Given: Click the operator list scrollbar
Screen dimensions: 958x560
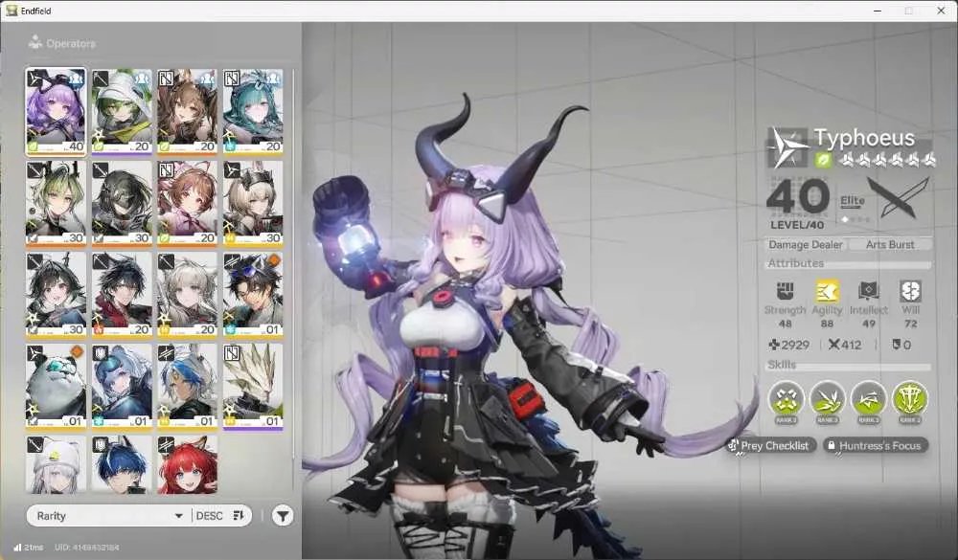Looking at the screenshot, I should 294,262.
